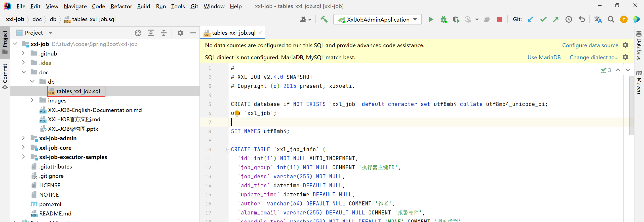Rollback changes with the undo arrow icon
This screenshot has width=644, height=222.
click(x=582, y=19)
